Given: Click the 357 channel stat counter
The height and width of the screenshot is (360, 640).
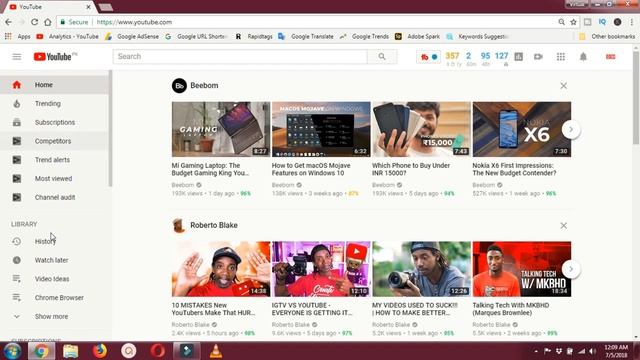Looking at the screenshot, I should click(x=452, y=56).
